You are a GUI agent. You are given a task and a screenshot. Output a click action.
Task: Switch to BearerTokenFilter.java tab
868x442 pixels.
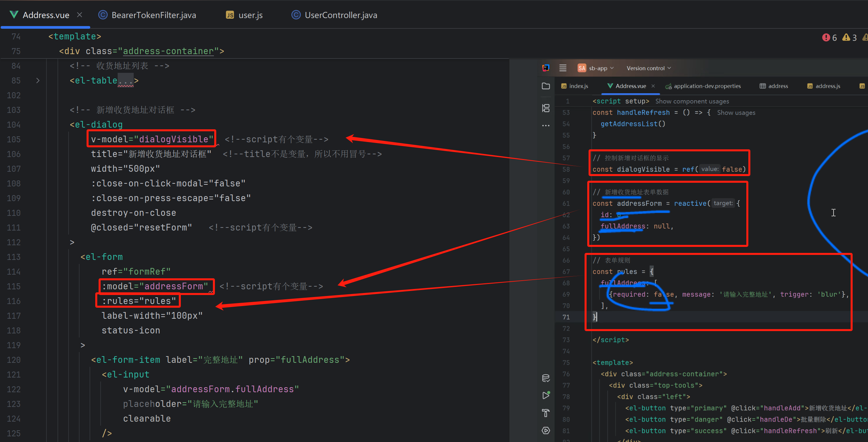(x=147, y=15)
